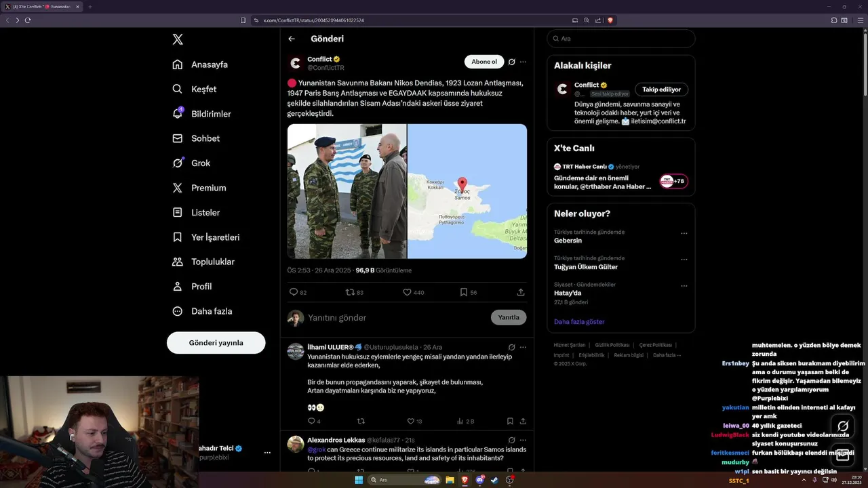Screen dimensions: 868x488
Task: Open Discord from the Windows taskbar
Action: pyautogui.click(x=479, y=480)
